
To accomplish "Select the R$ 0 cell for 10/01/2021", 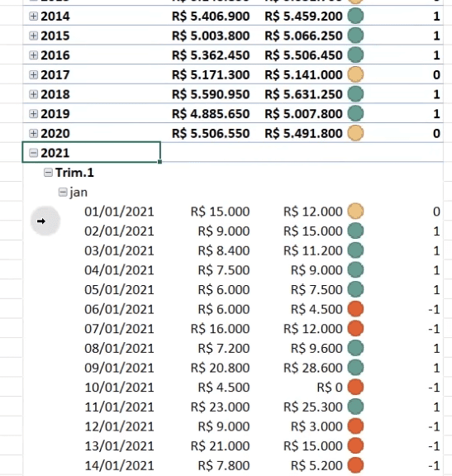I will 330,388.
